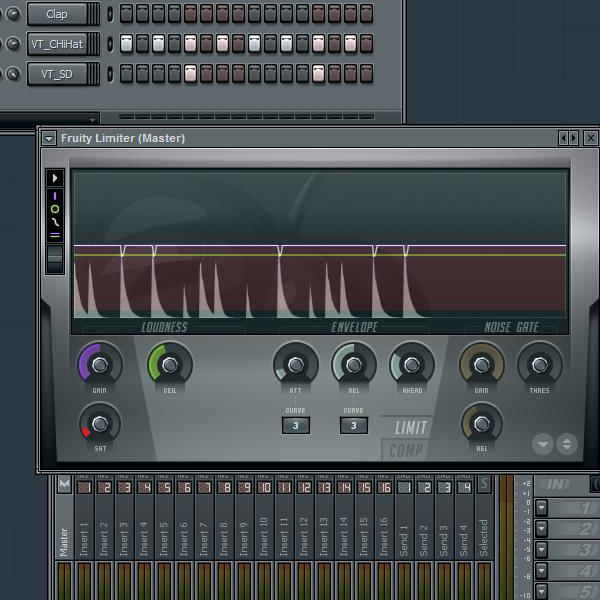The image size is (600, 600).
Task: Toggle the thirteenth step of the VT_SD row
Action: 318,73
